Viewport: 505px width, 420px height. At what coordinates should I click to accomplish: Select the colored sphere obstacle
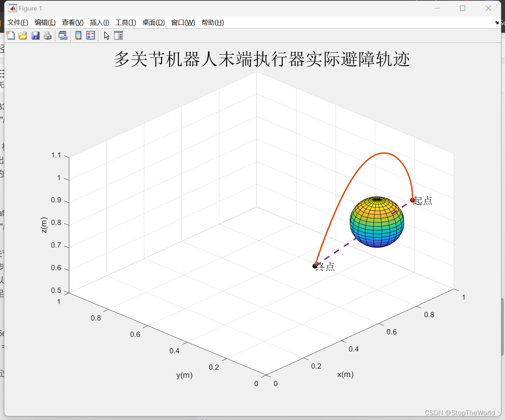377,222
